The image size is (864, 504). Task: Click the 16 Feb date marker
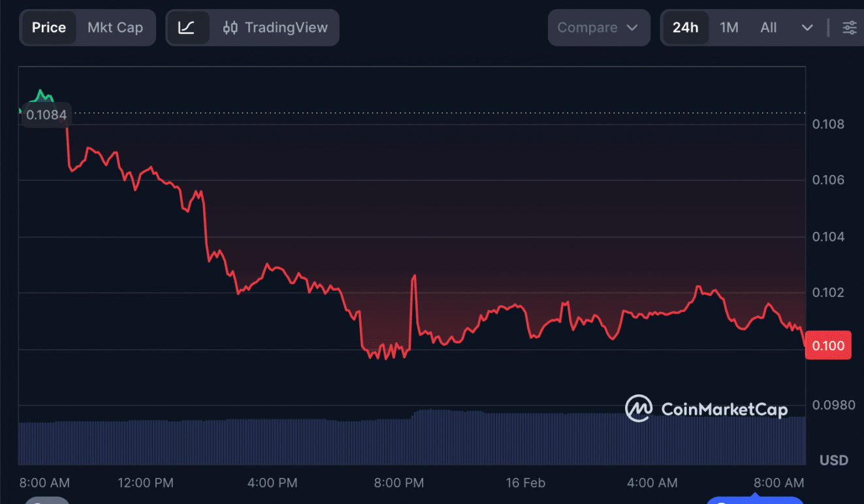click(x=525, y=483)
